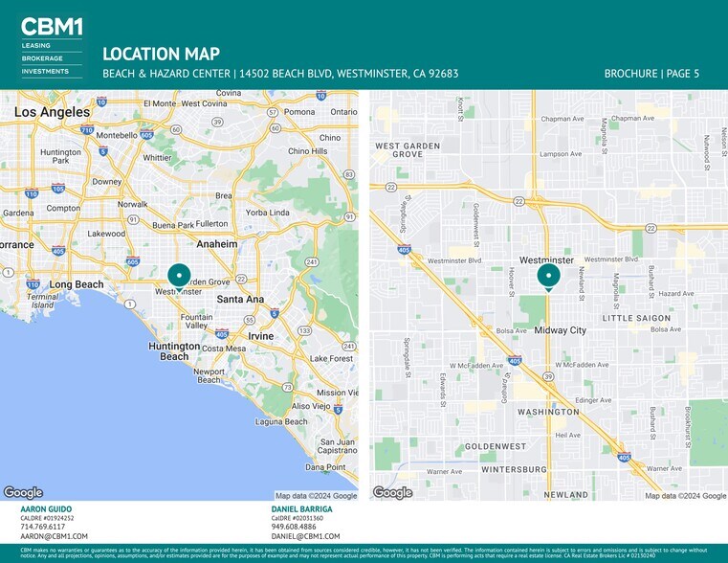Click the BROCHURE | PAGE 5 header text
Screen dimensions: 728x563
(651, 74)
